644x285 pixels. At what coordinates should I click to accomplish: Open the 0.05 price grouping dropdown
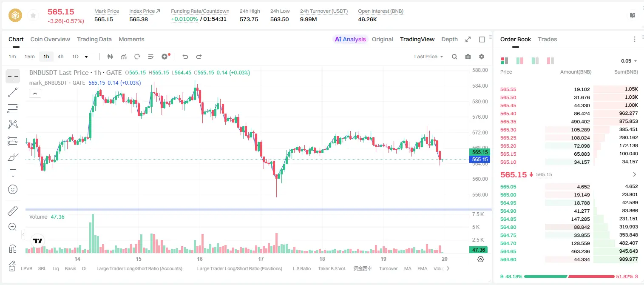629,61
